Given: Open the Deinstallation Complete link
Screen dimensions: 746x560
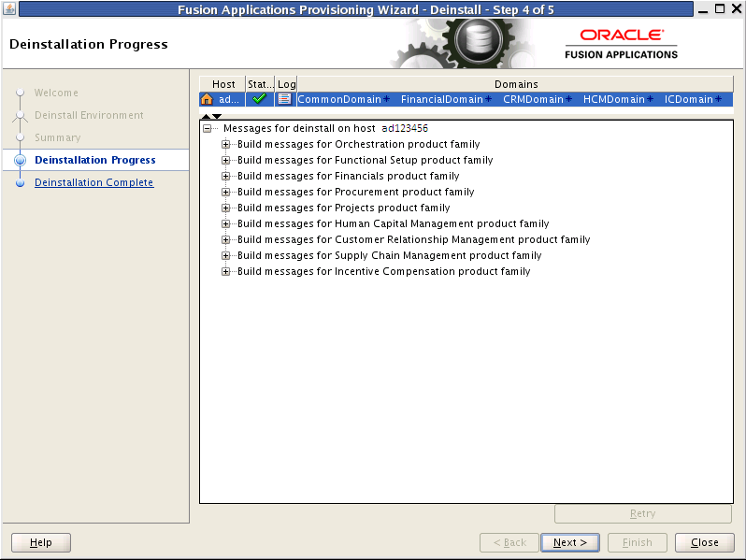Looking at the screenshot, I should point(94,182).
